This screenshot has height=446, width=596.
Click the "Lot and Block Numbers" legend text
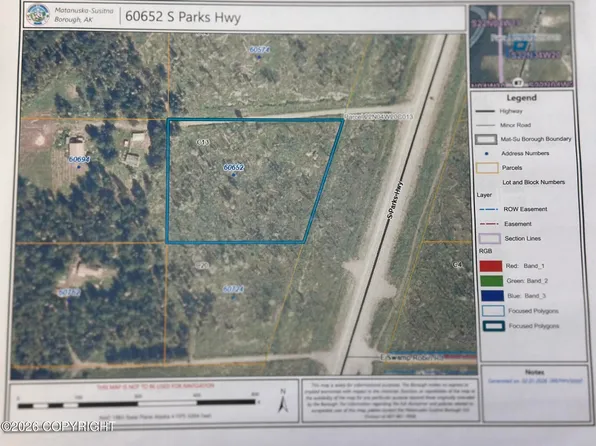[x=534, y=182]
